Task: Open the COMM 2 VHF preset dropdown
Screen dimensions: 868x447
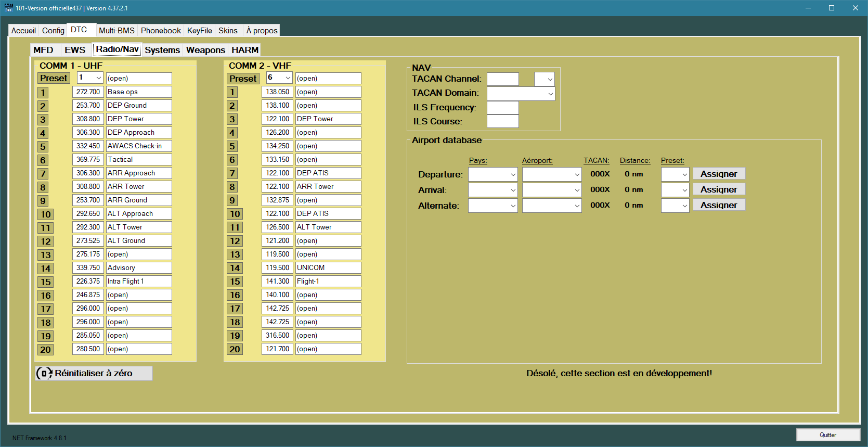Action: 279,78
